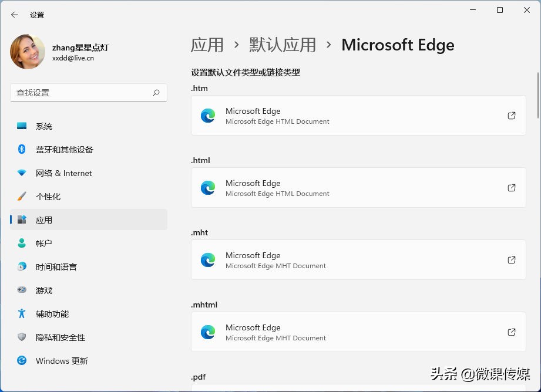This screenshot has width=541, height=392.
Task: Open external link icon for .htm
Action: tap(511, 116)
